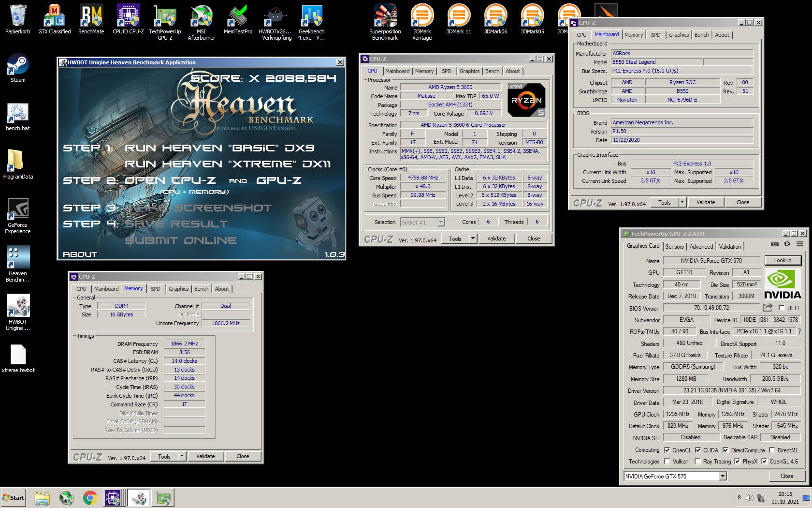Click the GPU-Z BIOS export share icon
The width and height of the screenshot is (812, 508).
pyautogui.click(x=768, y=308)
